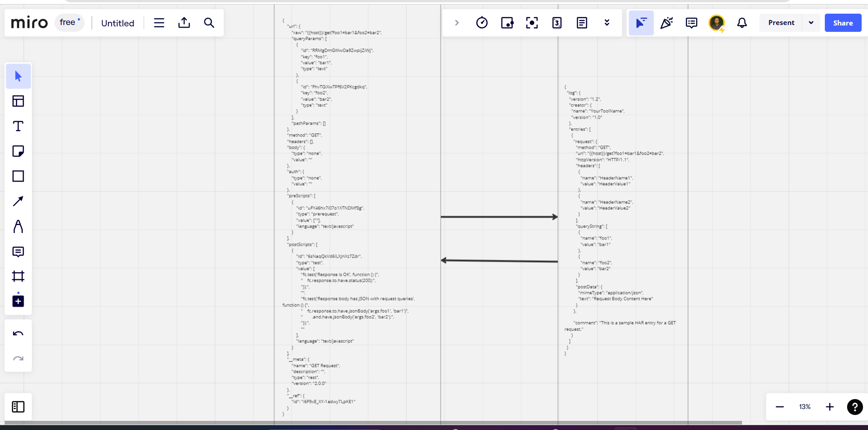Select the Sticky note tool
The image size is (868, 430).
pos(18,151)
